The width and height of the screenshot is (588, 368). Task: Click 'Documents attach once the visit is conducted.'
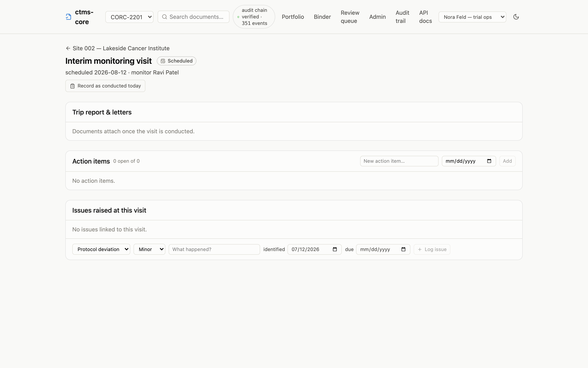click(133, 131)
